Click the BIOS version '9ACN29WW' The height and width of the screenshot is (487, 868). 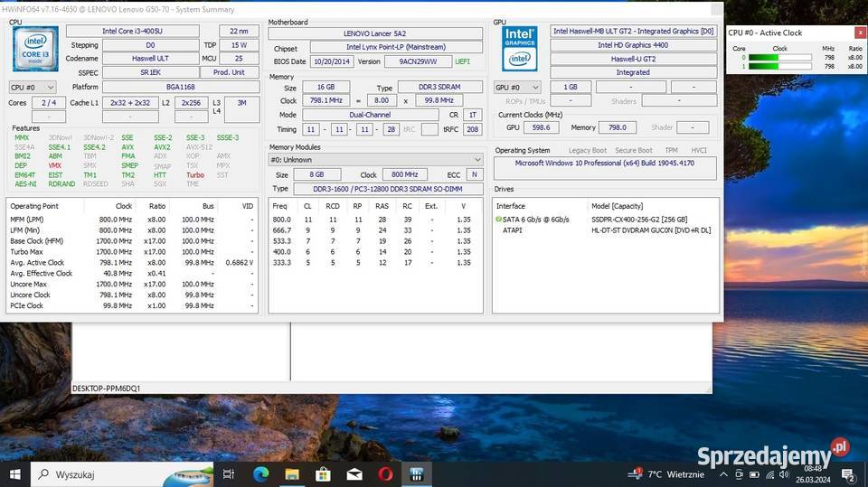coord(418,61)
